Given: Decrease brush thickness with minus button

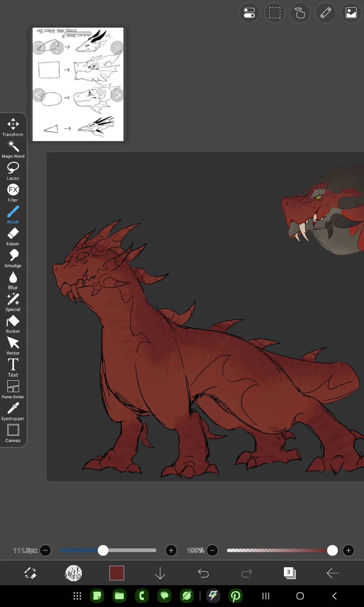Looking at the screenshot, I should click(x=45, y=550).
